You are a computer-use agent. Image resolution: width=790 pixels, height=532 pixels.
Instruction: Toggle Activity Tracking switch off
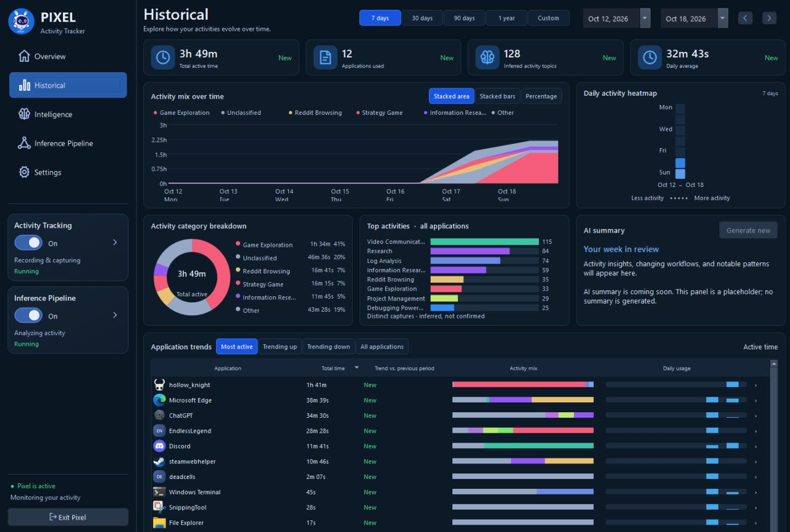click(28, 243)
